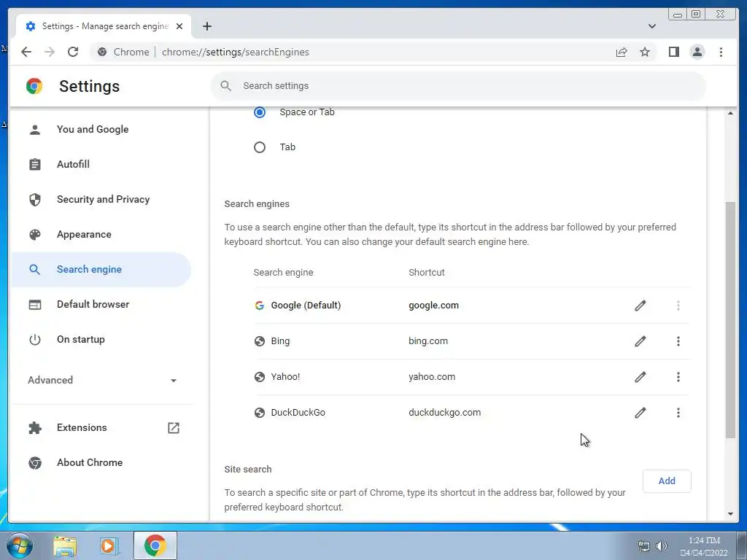Open Chrome's three-dot main menu
The width and height of the screenshot is (747, 560).
(721, 52)
